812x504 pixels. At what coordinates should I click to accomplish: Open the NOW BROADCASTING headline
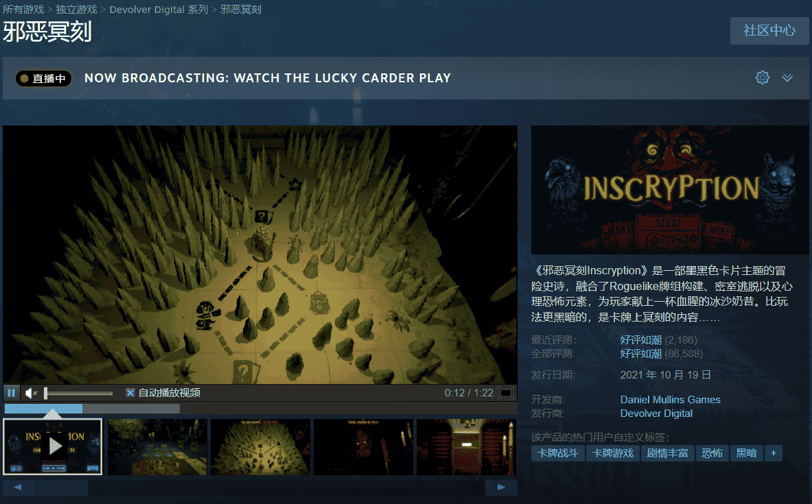pos(268,78)
